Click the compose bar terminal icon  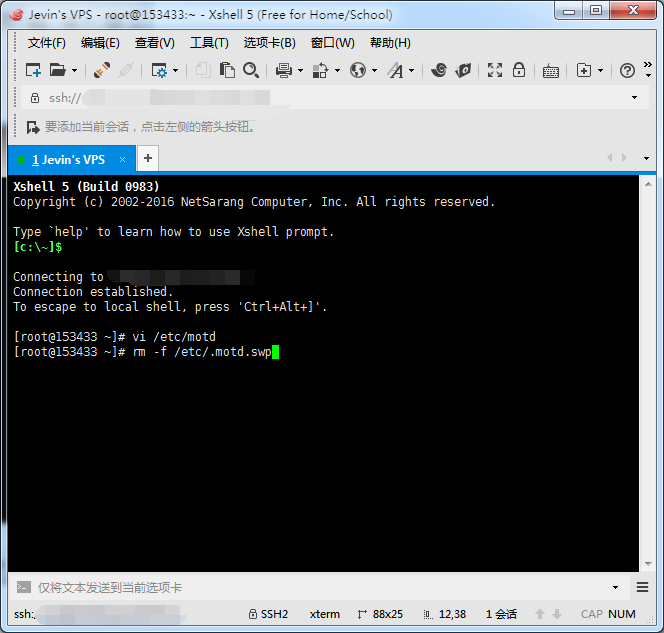click(24, 588)
